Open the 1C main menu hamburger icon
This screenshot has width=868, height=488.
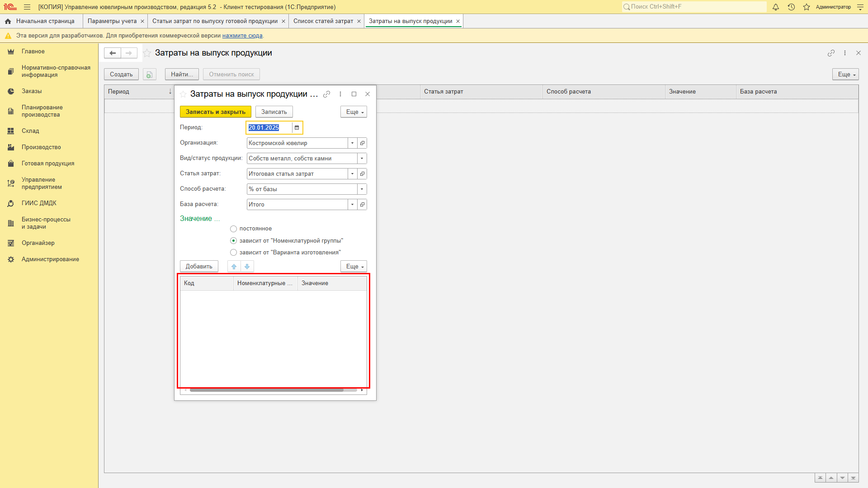(27, 7)
